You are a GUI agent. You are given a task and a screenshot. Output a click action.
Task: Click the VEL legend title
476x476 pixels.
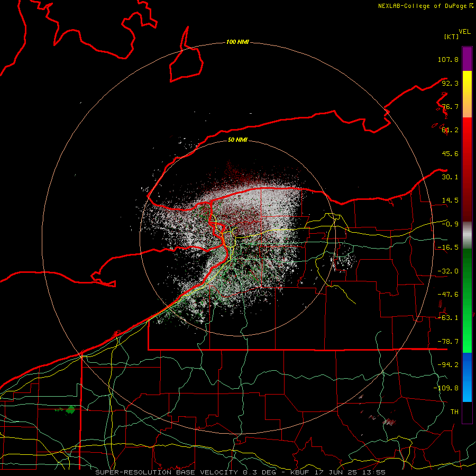[x=464, y=32]
